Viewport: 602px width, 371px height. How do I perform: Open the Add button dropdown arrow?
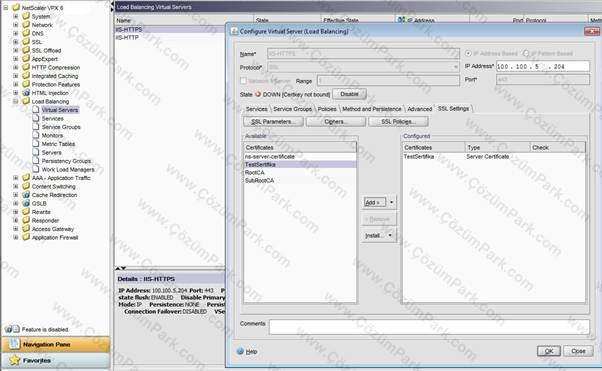click(x=391, y=202)
